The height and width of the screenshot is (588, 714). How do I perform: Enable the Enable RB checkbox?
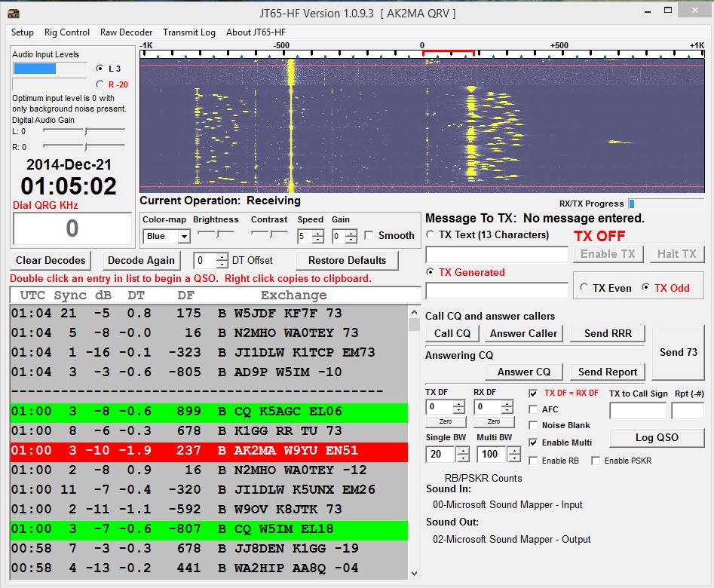533,461
